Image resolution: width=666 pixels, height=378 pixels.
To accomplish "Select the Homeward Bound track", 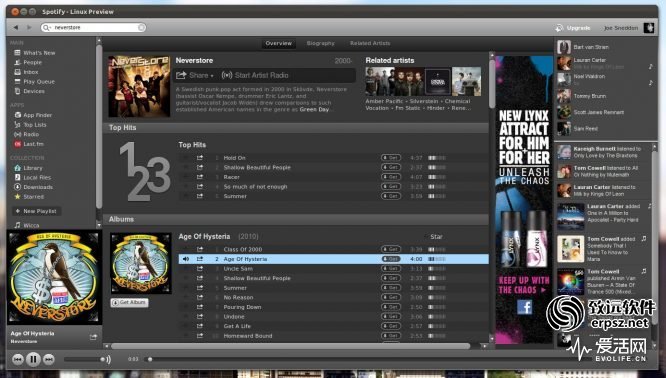I will (x=248, y=336).
